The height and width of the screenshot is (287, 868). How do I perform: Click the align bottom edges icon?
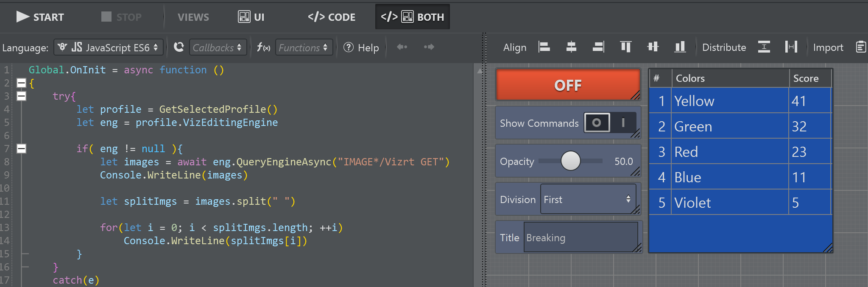tap(680, 47)
